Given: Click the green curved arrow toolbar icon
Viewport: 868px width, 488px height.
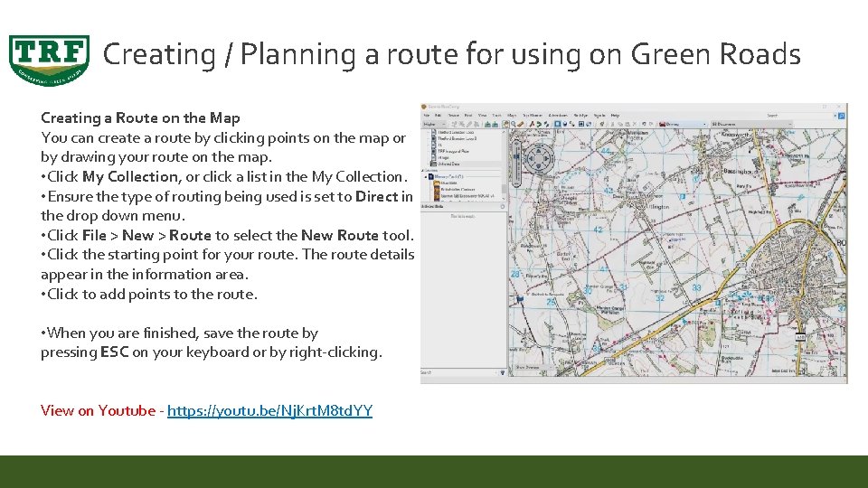Looking at the screenshot, I should [x=539, y=124].
